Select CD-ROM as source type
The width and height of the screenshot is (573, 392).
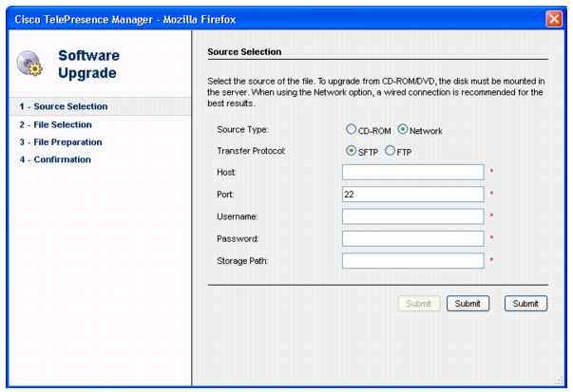pyautogui.click(x=351, y=129)
